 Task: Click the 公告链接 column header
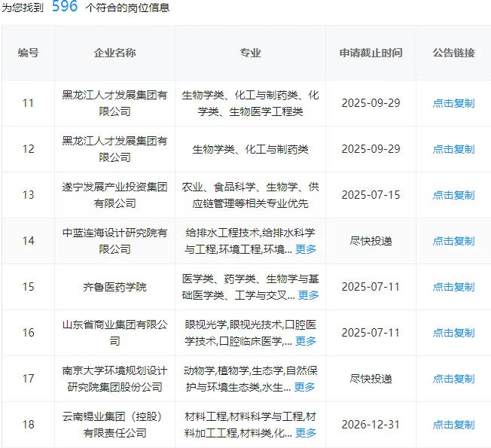(x=453, y=53)
